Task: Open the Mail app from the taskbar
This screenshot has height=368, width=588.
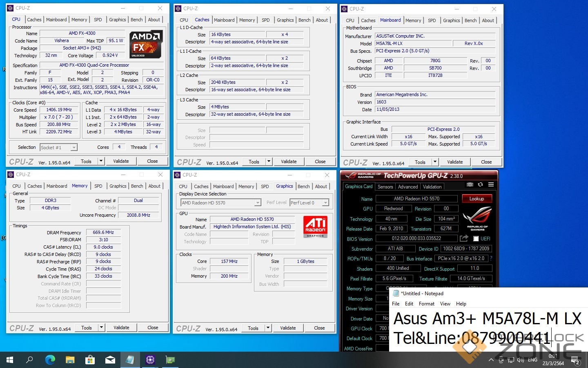Action: click(110, 360)
